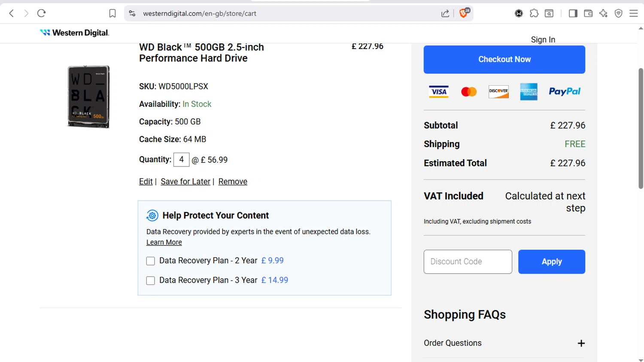Open Brave Shields lion icon
The width and height of the screenshot is (644, 362).
pos(464,13)
